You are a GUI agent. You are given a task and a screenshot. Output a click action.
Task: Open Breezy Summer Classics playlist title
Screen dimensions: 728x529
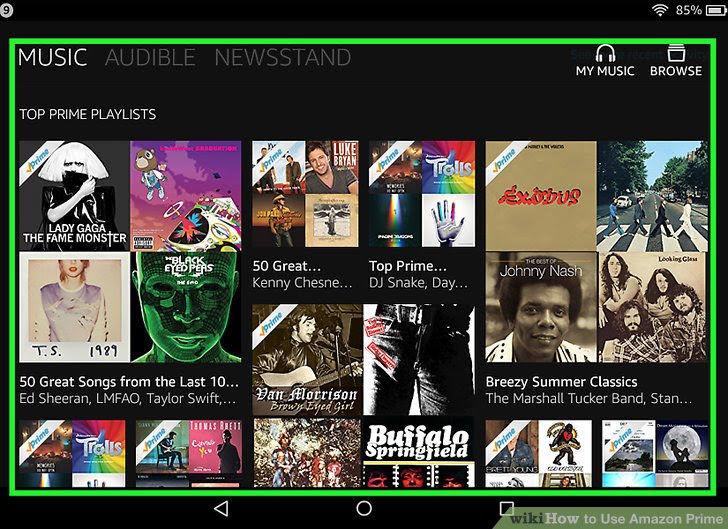(x=561, y=382)
